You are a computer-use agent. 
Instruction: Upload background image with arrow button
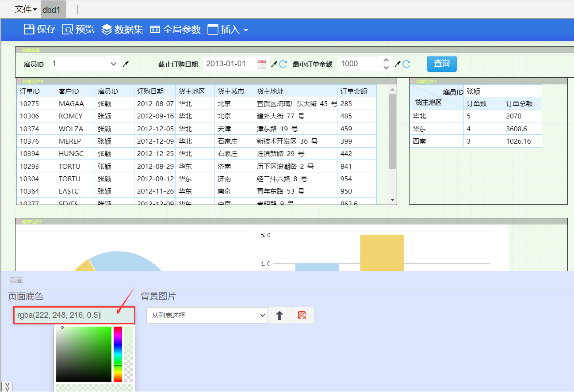279,316
